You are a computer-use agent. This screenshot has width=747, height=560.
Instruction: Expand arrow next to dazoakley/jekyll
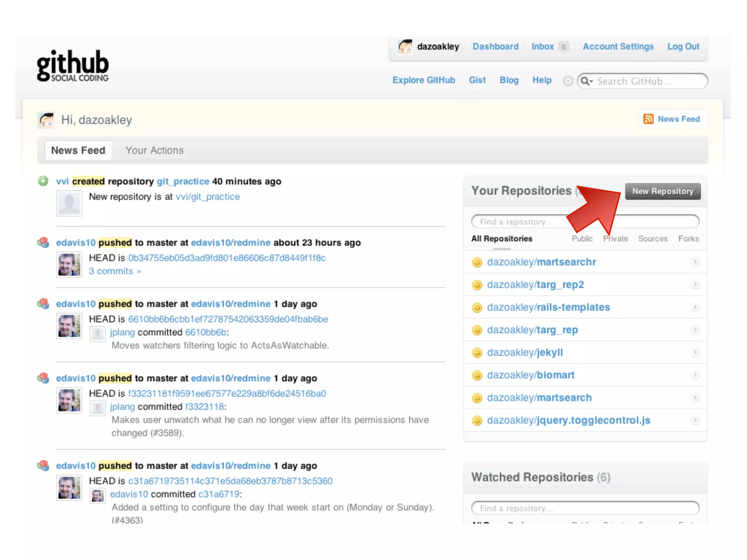pyautogui.click(x=695, y=352)
